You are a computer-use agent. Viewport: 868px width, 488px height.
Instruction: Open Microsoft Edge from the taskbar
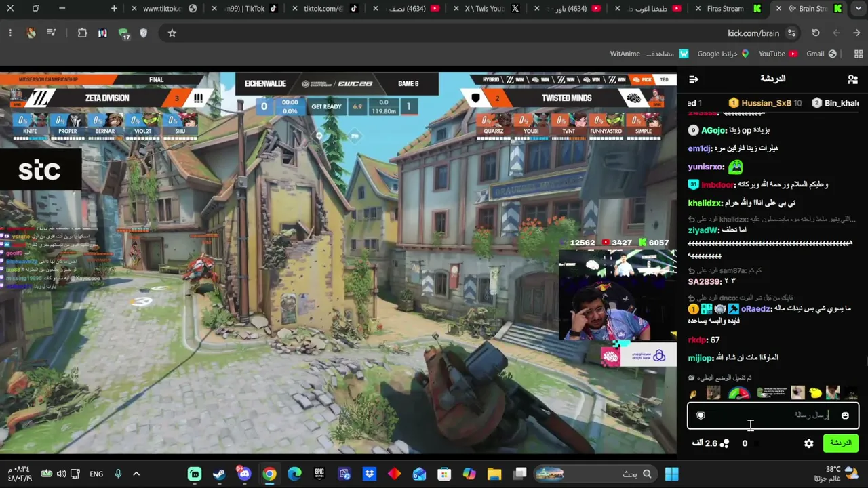click(294, 474)
